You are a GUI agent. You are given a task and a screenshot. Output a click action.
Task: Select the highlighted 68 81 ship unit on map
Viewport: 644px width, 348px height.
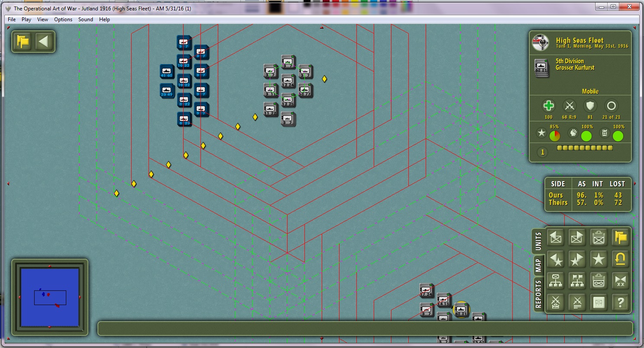(x=461, y=310)
